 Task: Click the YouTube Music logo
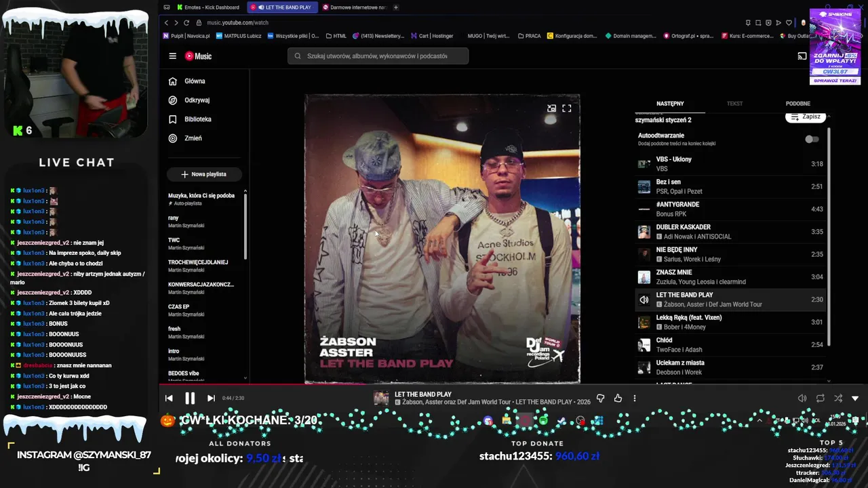pos(198,56)
